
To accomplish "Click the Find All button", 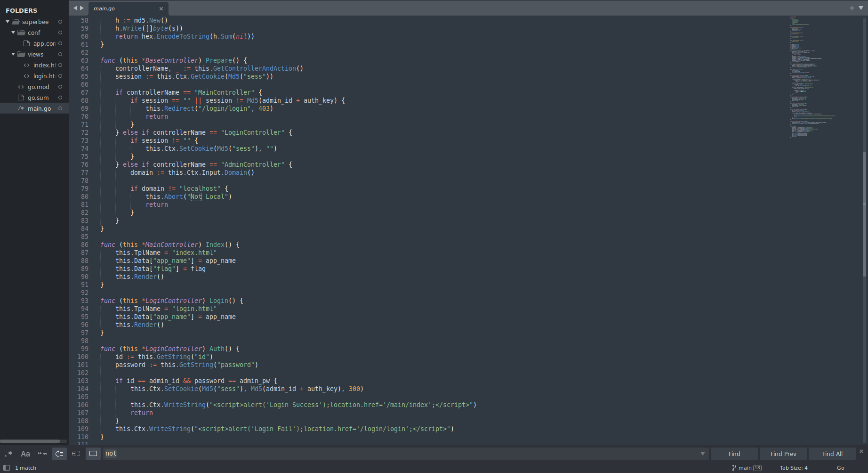I will click(832, 454).
